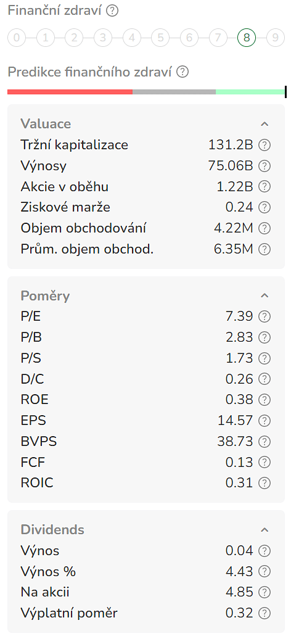Screen dimensions: 291x644
Task: Collapse the Poměry section
Action: click(x=264, y=295)
